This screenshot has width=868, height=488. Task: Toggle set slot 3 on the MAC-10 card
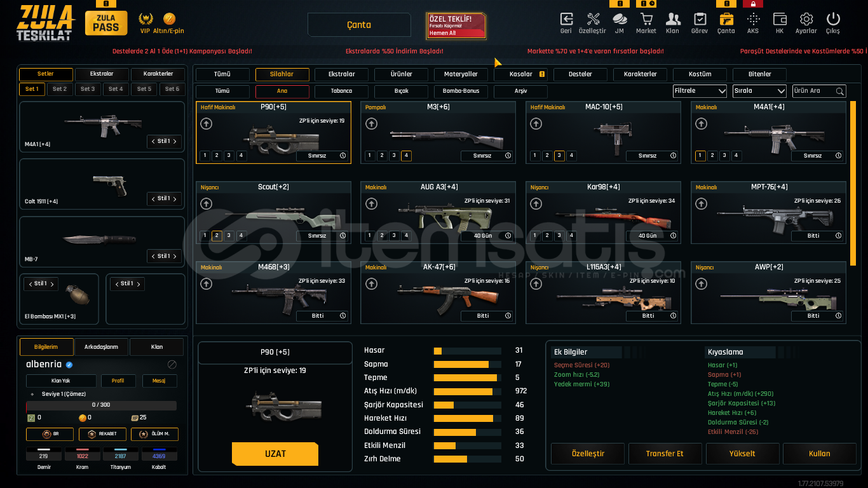pos(559,156)
